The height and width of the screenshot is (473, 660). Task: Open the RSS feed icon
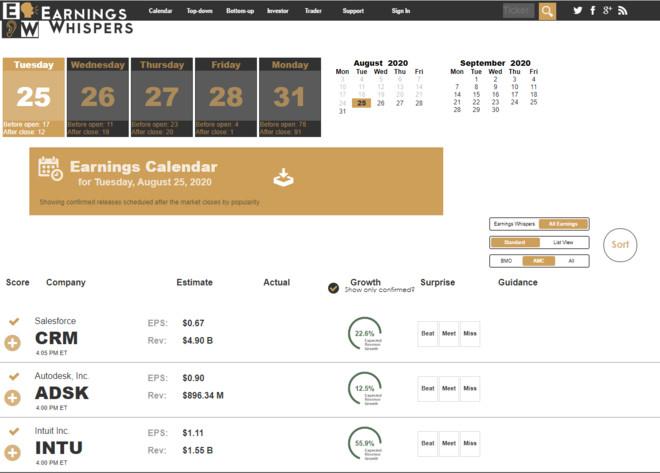(623, 11)
